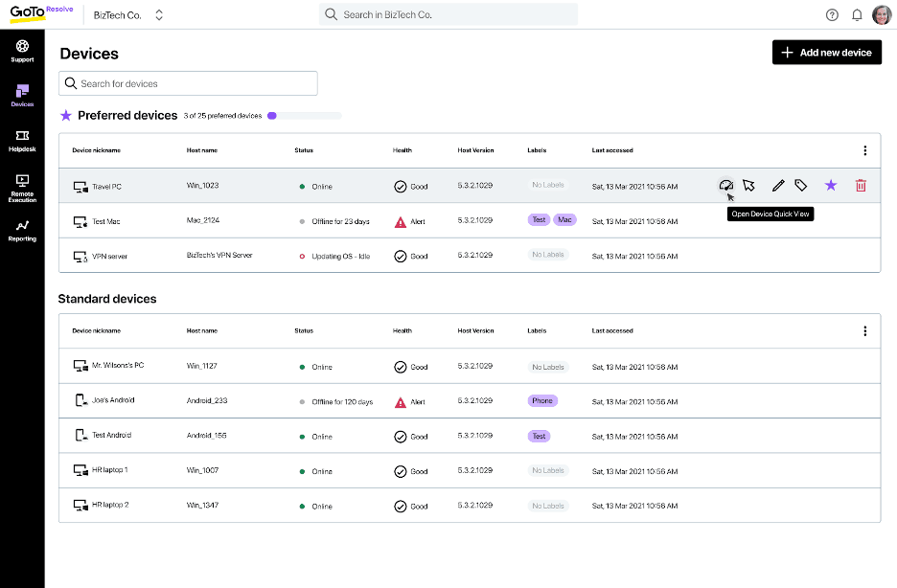Unfavorite Travel PC by clicking its star

click(830, 185)
